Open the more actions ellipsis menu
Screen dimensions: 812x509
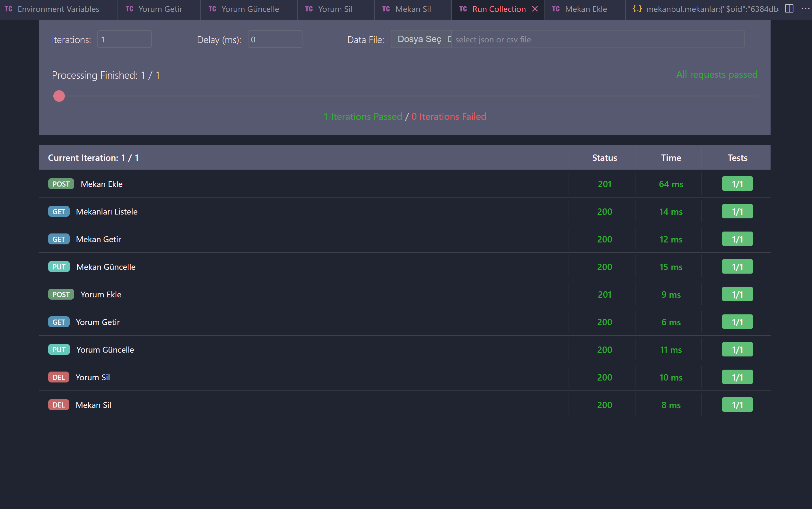click(805, 9)
